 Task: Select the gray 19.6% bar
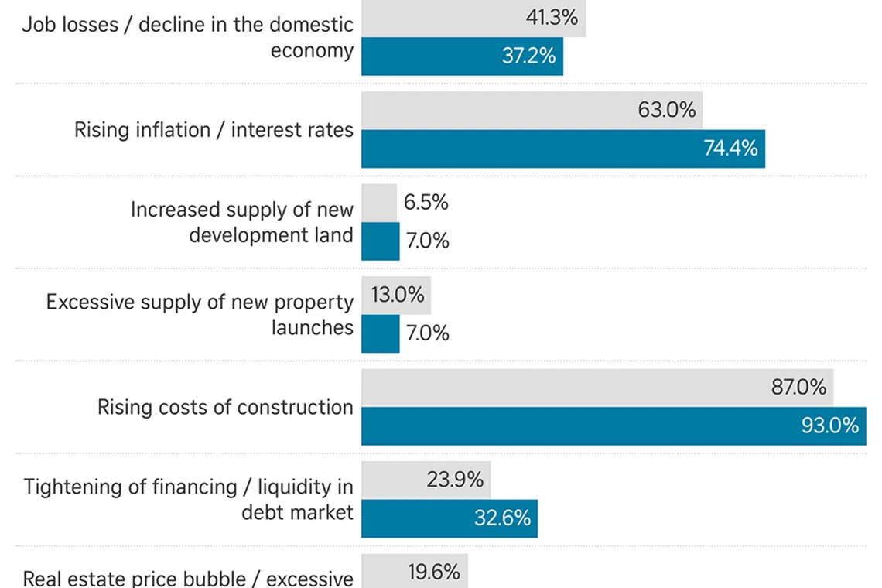(414, 573)
